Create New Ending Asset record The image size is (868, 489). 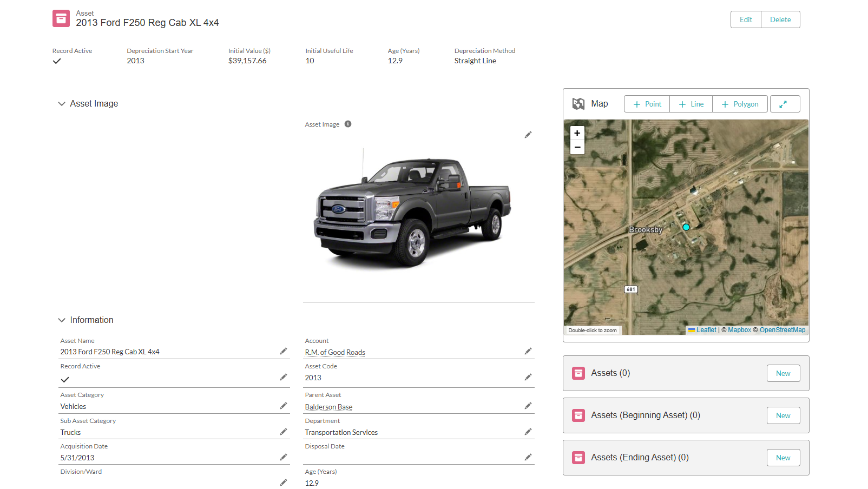[x=783, y=458]
